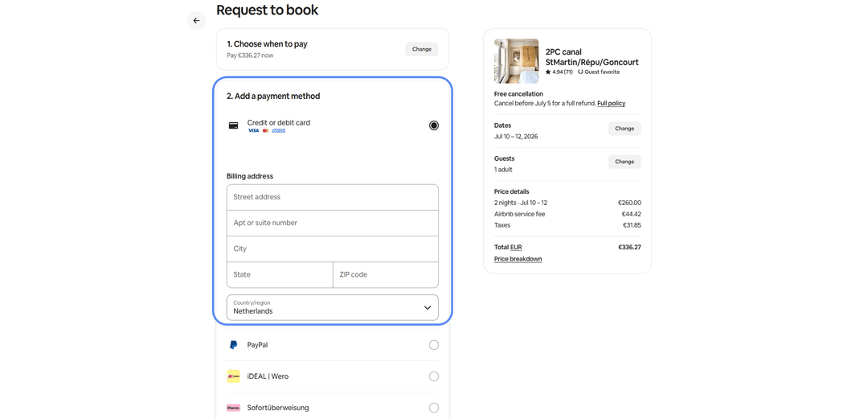Change the number of guests
The height and width of the screenshot is (419, 868).
[624, 162]
